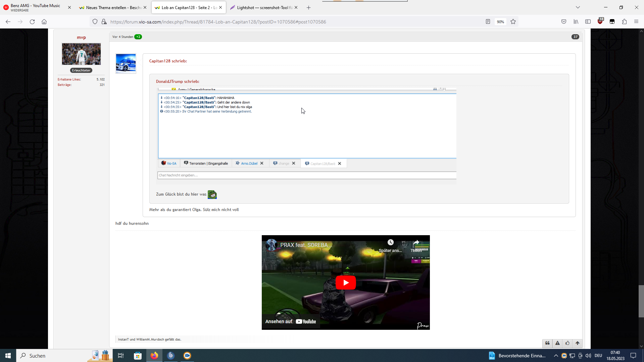Viewport: 644px width, 362px height.
Task: Open Windows Start menu
Action: tap(8, 356)
